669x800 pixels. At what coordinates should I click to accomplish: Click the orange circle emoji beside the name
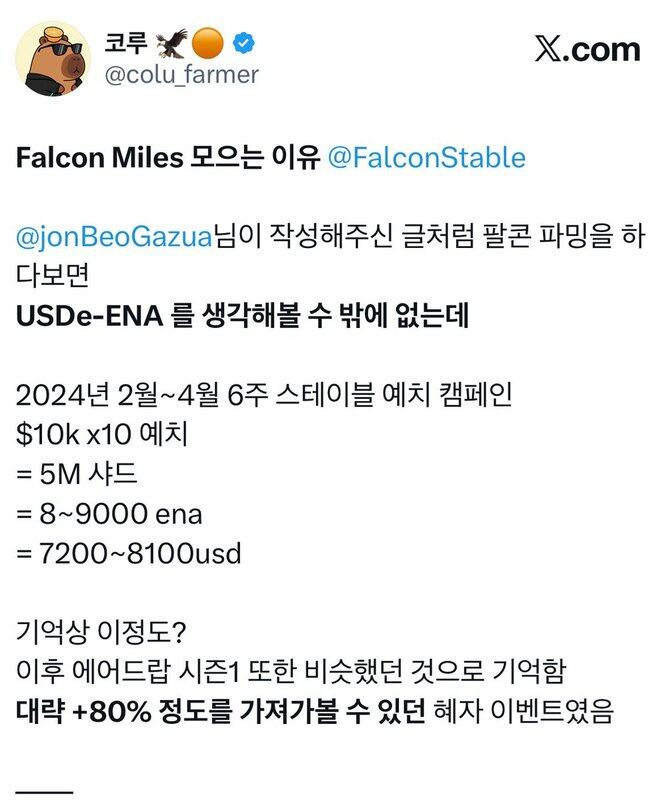coord(208,43)
